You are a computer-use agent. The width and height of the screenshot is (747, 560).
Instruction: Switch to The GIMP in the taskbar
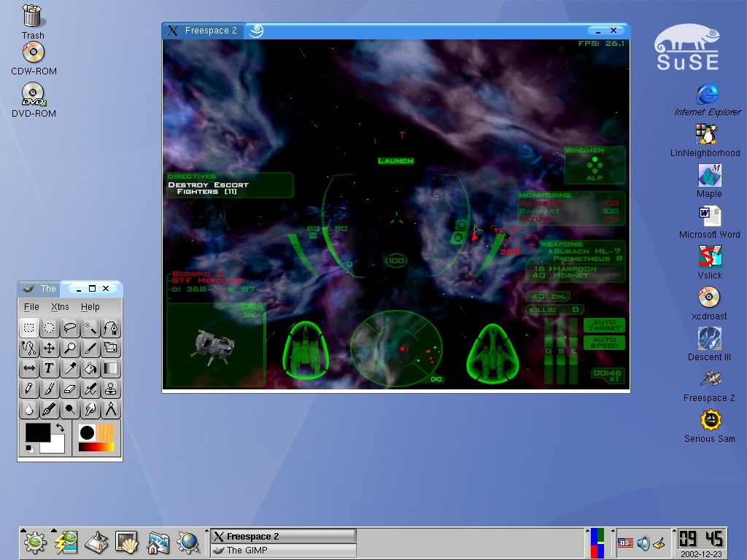284,550
